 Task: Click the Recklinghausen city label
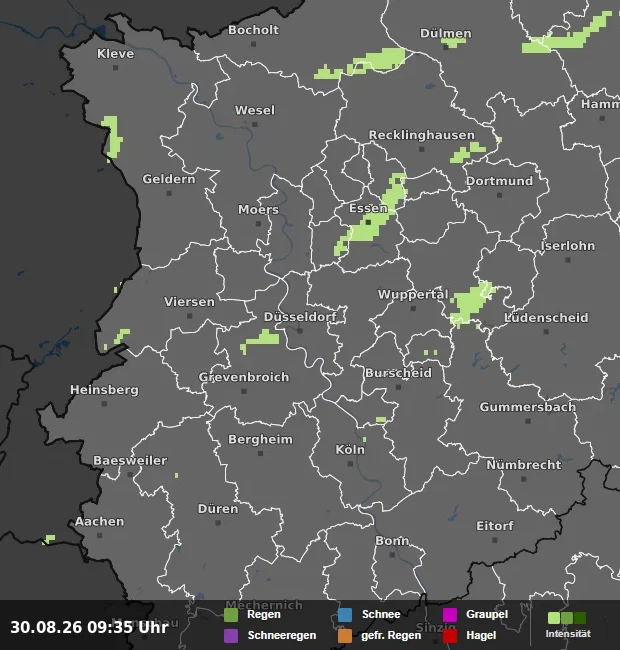pyautogui.click(x=421, y=135)
